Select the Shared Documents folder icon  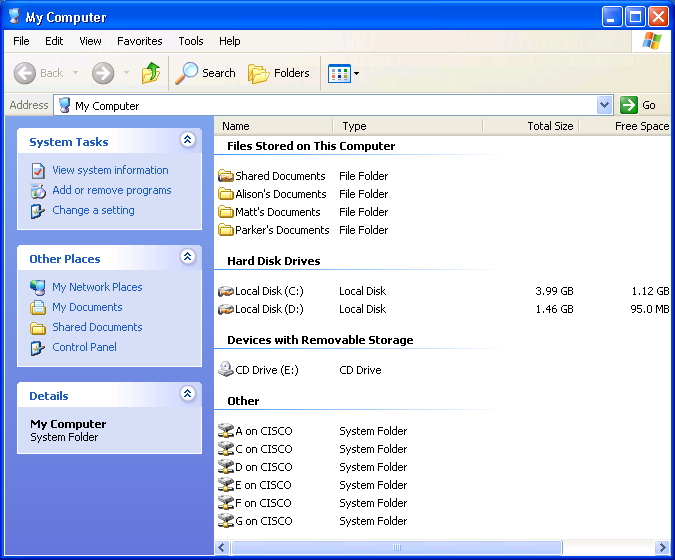[x=226, y=176]
